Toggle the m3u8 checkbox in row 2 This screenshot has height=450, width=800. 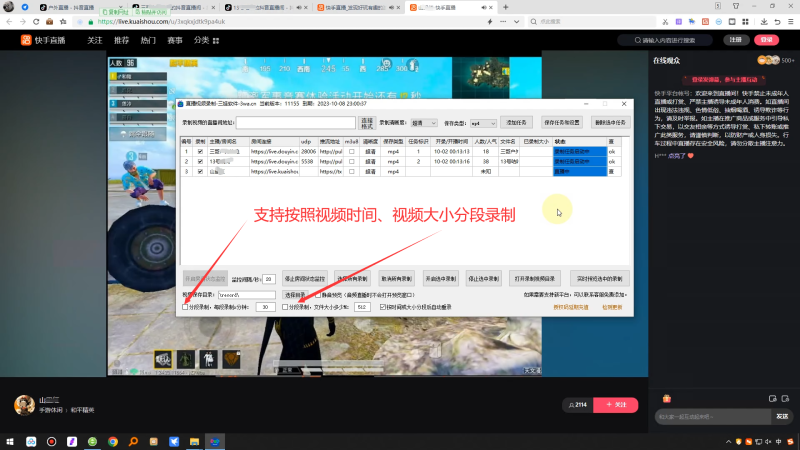click(352, 161)
